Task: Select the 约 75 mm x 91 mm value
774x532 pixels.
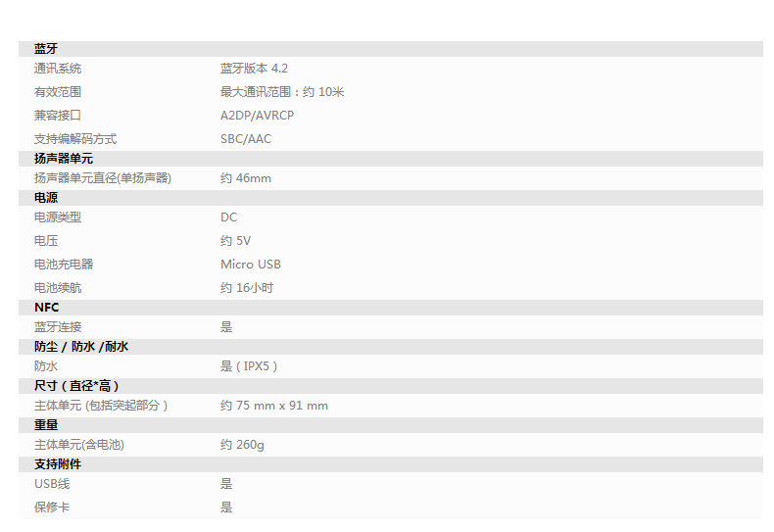Action: (x=274, y=406)
